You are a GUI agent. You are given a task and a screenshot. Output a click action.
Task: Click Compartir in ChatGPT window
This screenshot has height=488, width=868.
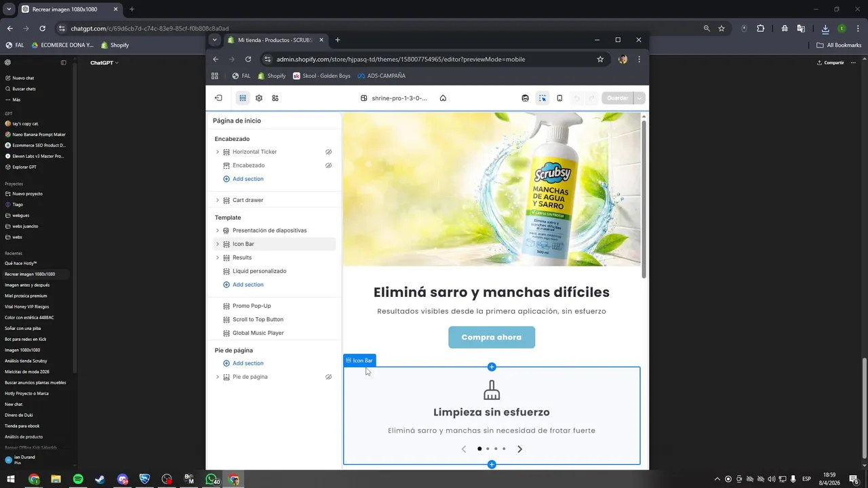click(830, 62)
